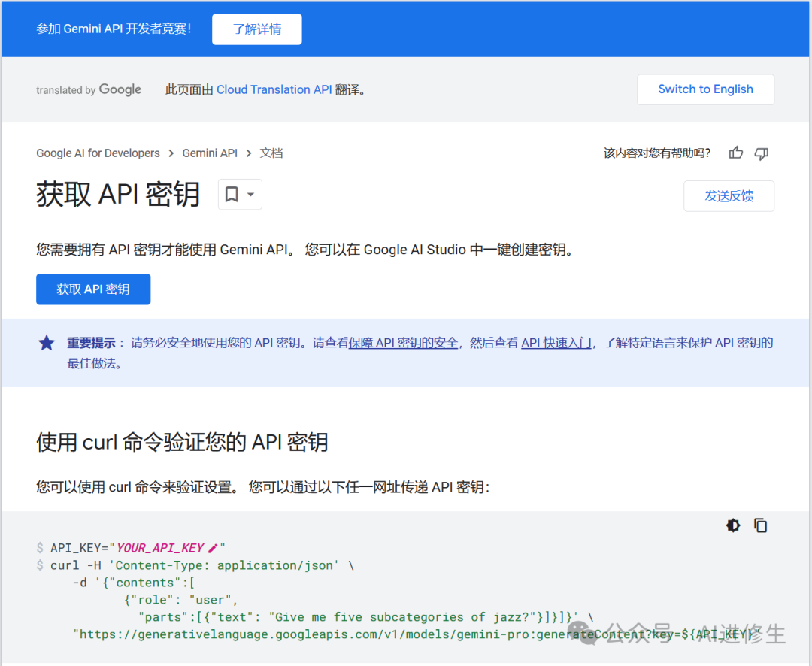The image size is (812, 666).
Task: Toggle dark code theme icon
Action: tap(733, 525)
